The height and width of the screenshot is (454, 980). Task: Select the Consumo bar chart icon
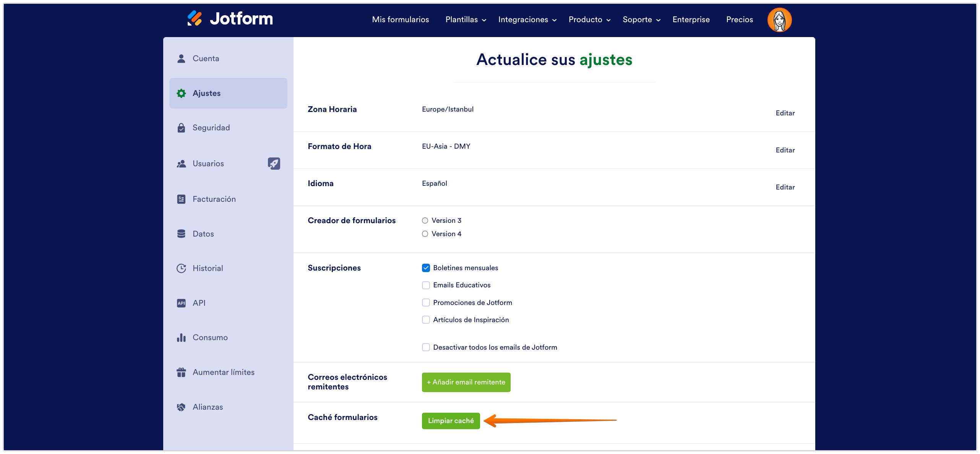tap(181, 337)
